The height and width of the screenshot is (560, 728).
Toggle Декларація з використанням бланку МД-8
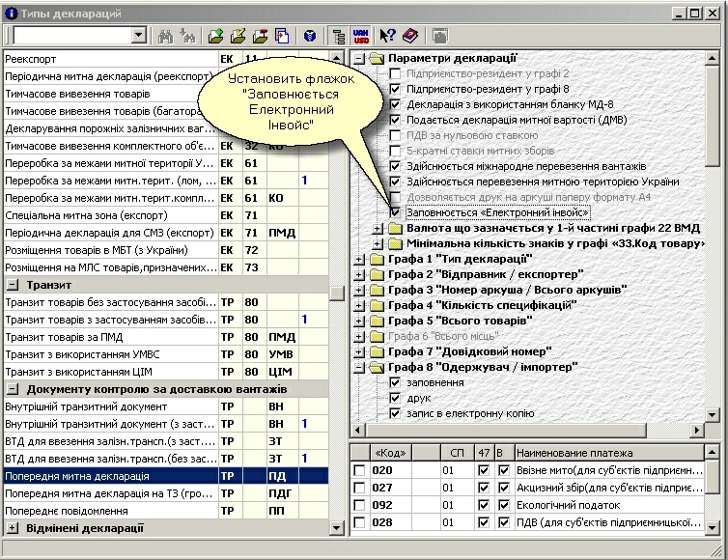coord(394,104)
